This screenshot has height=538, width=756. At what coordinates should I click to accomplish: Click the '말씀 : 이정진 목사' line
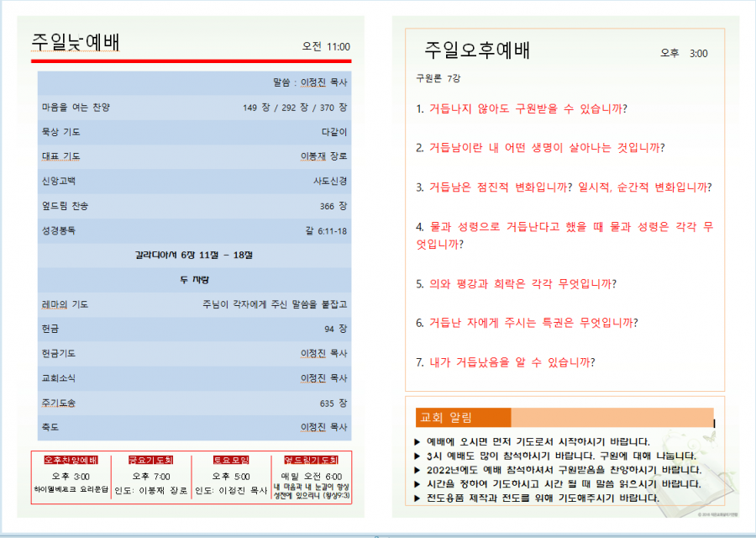pyautogui.click(x=310, y=82)
